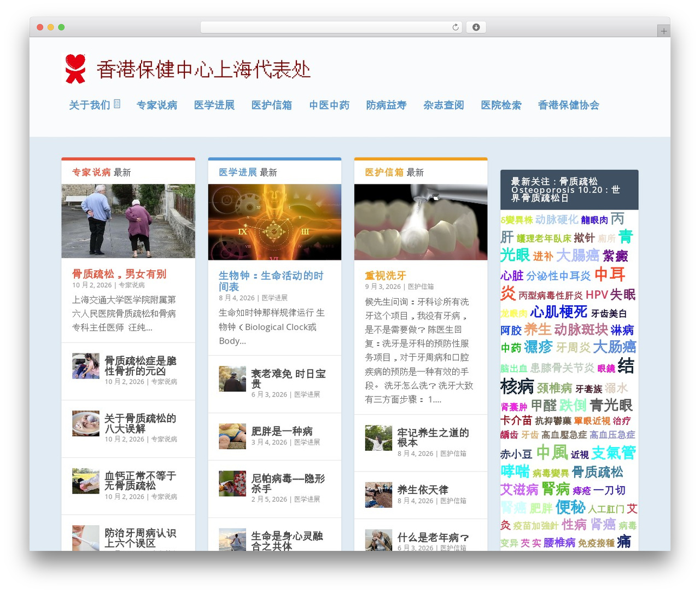
Task: Click the browser address bar
Action: [331, 27]
